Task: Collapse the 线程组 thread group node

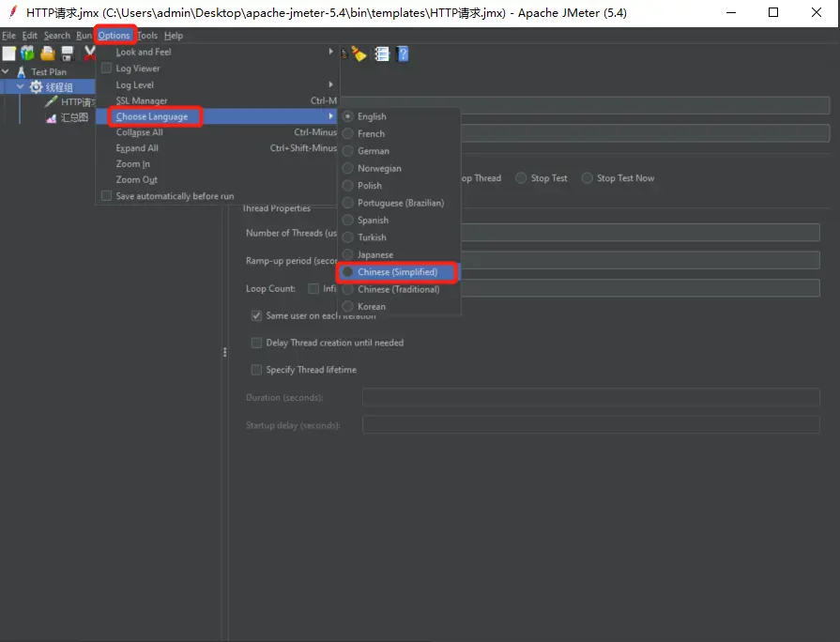Action: [x=21, y=87]
